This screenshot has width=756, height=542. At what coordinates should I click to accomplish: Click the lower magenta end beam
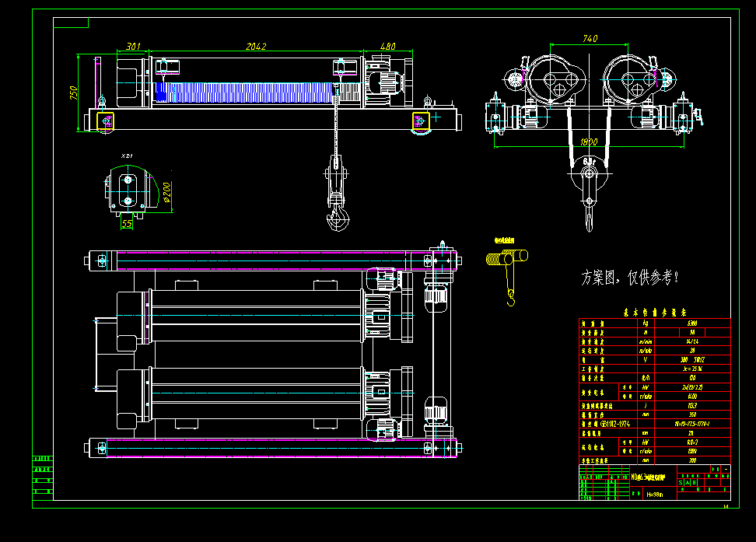pyautogui.click(x=273, y=448)
